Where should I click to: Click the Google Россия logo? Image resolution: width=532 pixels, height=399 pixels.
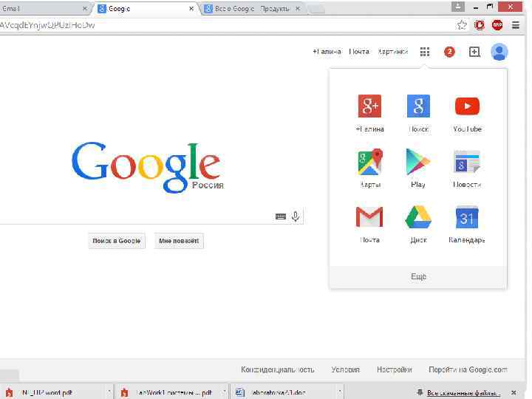[x=147, y=167]
